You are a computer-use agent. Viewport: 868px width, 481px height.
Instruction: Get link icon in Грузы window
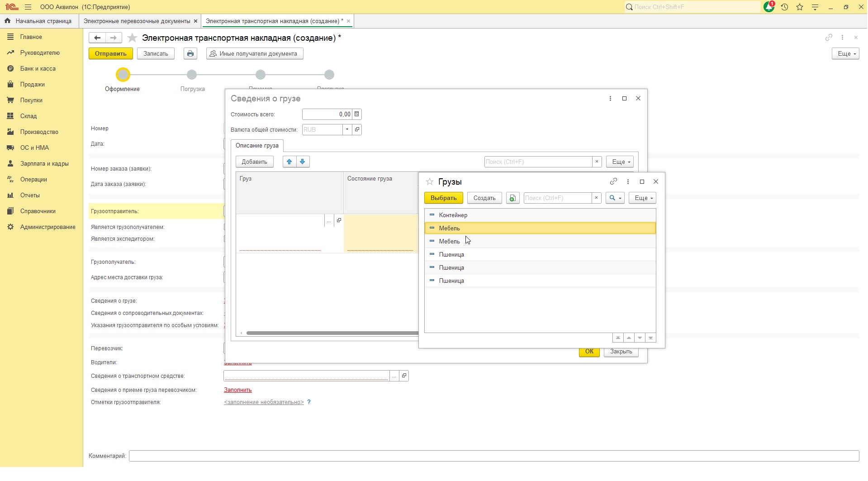[x=613, y=182]
